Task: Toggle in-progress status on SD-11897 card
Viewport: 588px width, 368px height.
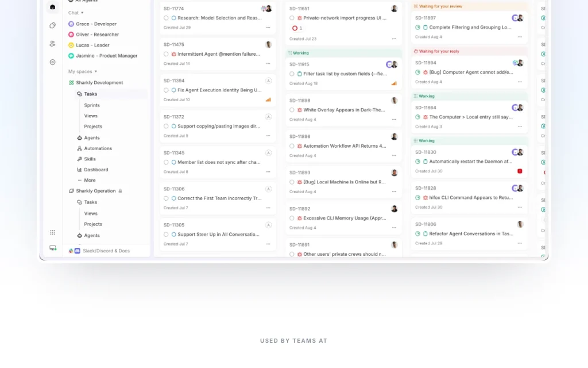Action: coord(418,28)
